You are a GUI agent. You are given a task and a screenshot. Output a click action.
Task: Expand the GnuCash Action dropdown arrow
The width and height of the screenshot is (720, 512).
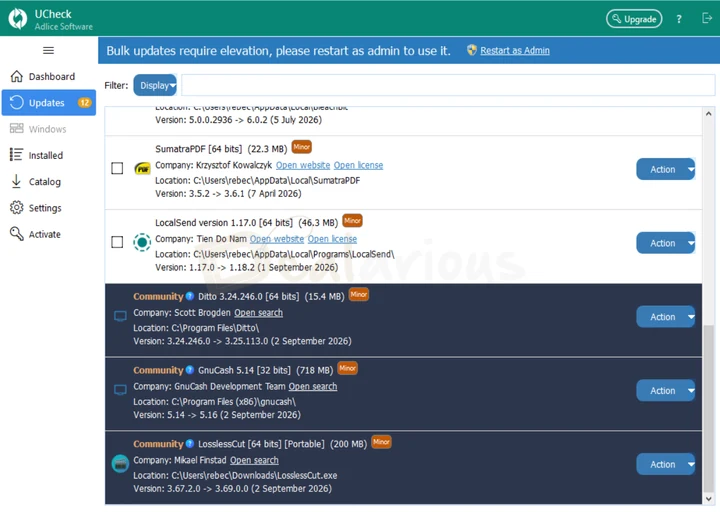(x=691, y=390)
